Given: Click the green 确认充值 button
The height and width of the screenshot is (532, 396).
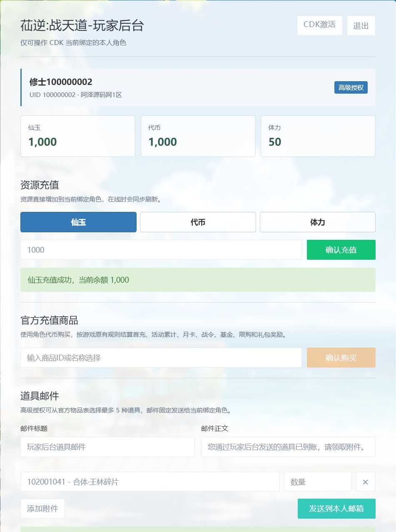Looking at the screenshot, I should 341,250.
